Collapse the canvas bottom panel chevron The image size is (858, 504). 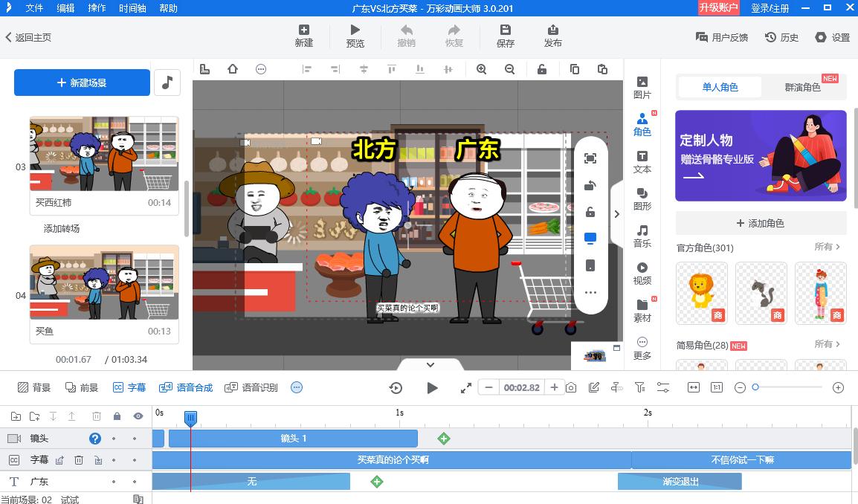430,364
